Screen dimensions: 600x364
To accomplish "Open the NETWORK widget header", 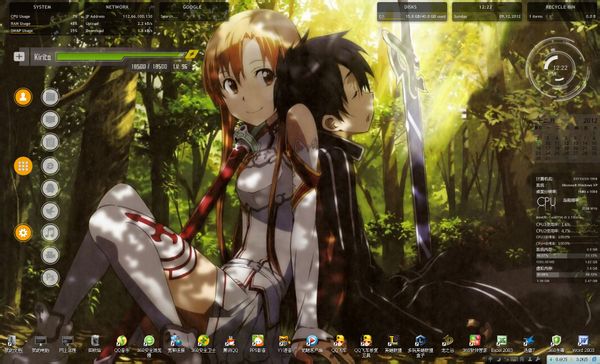I will click(117, 7).
